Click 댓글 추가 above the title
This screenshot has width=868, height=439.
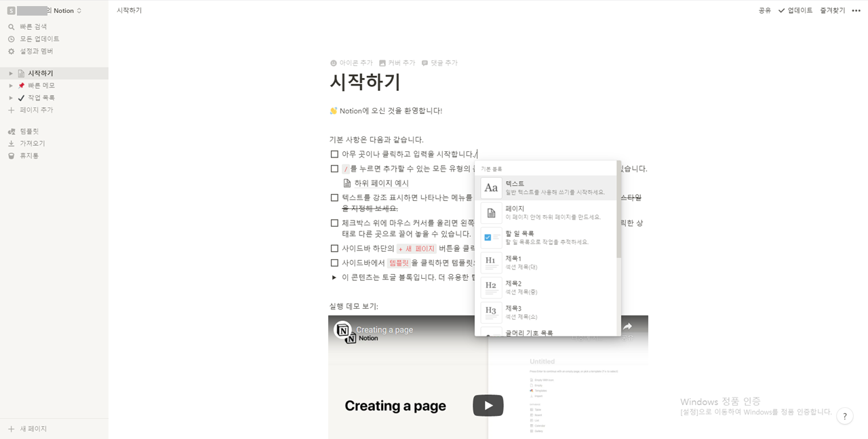(439, 62)
